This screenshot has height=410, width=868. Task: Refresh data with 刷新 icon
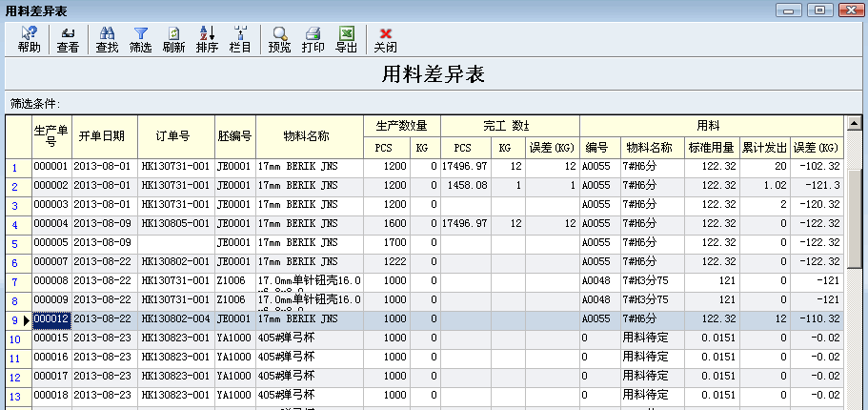[x=173, y=40]
